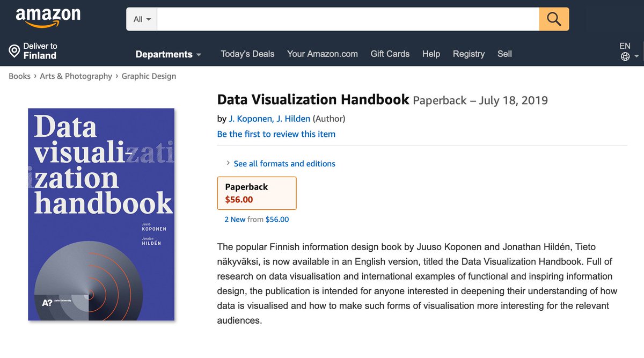Go to Your Amazon.com
The height and width of the screenshot is (358, 644).
pyautogui.click(x=323, y=54)
